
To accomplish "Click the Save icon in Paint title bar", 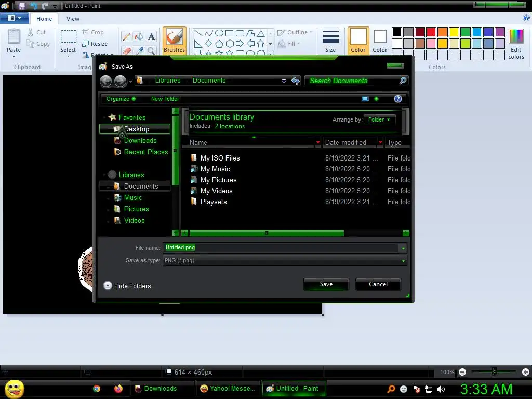I will click(x=22, y=6).
